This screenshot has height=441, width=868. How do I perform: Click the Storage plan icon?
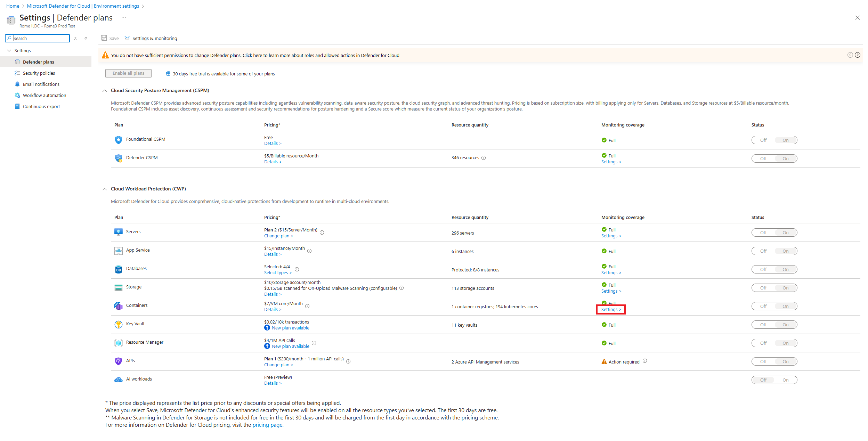click(119, 287)
